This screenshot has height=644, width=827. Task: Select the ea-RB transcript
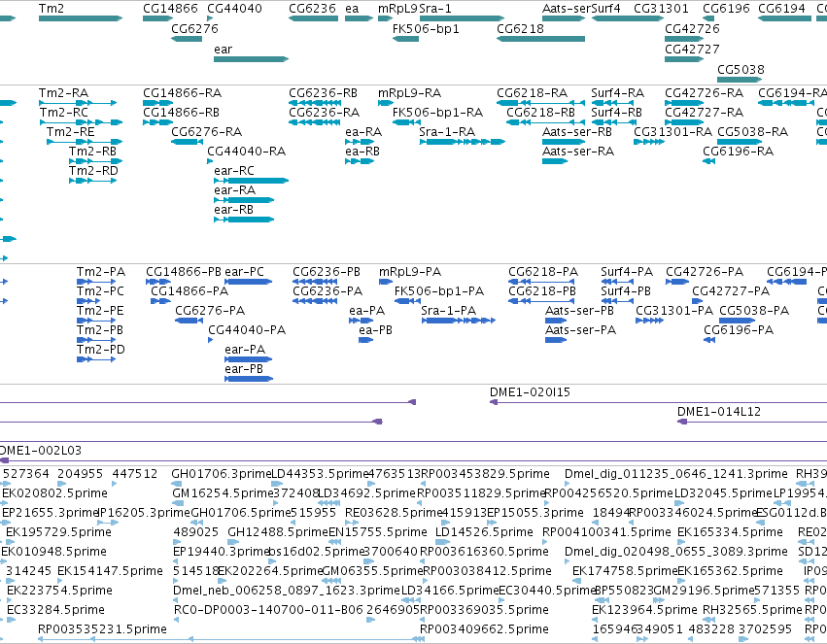coord(360,161)
